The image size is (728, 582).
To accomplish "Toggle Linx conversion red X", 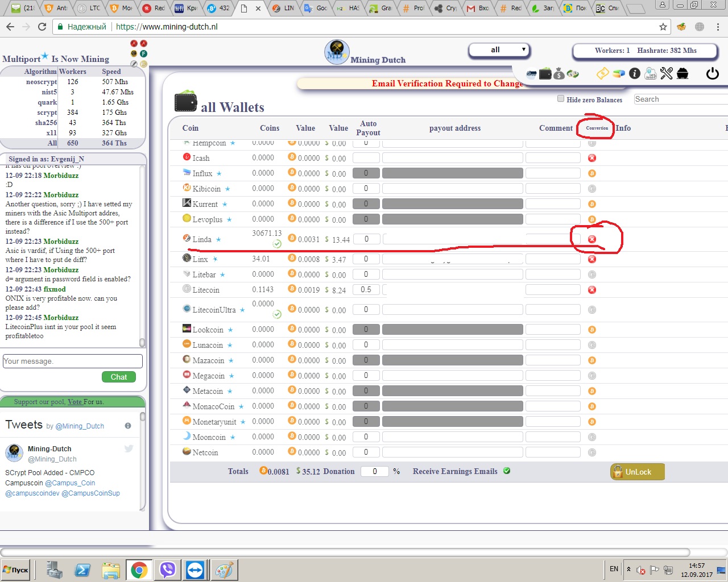I will tap(591, 259).
